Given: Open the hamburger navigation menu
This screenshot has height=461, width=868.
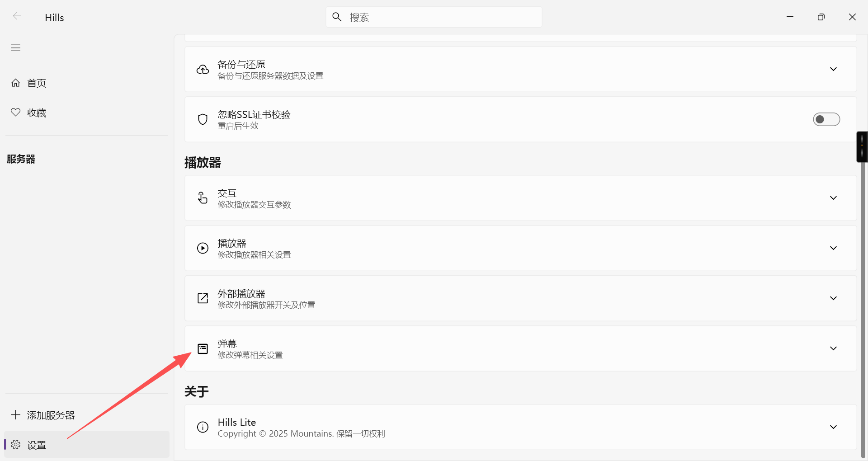Looking at the screenshot, I should click(16, 48).
